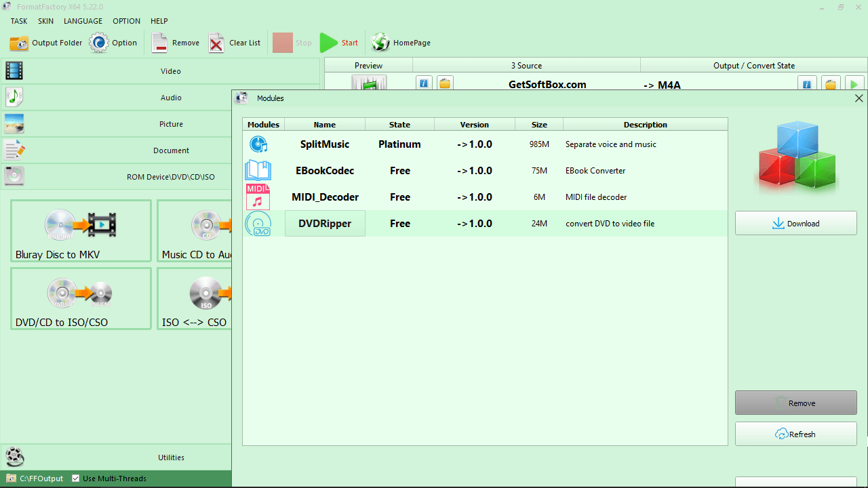Expand the Document category
This screenshot has width=868, height=488.
tap(116, 150)
